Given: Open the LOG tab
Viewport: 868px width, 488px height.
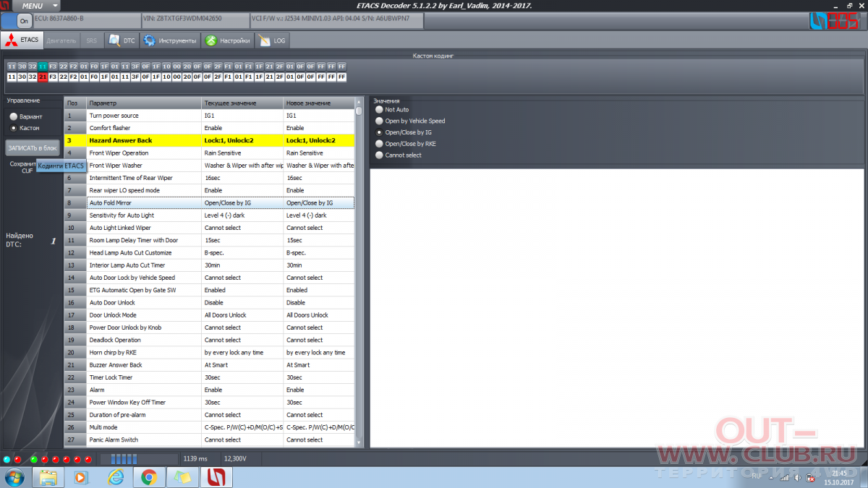Looking at the screenshot, I should [x=272, y=40].
